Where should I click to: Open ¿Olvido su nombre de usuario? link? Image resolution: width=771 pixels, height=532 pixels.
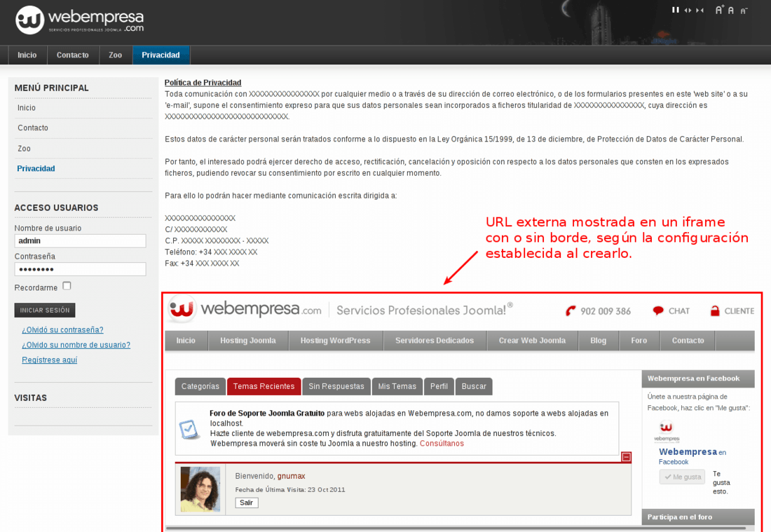[x=76, y=345]
